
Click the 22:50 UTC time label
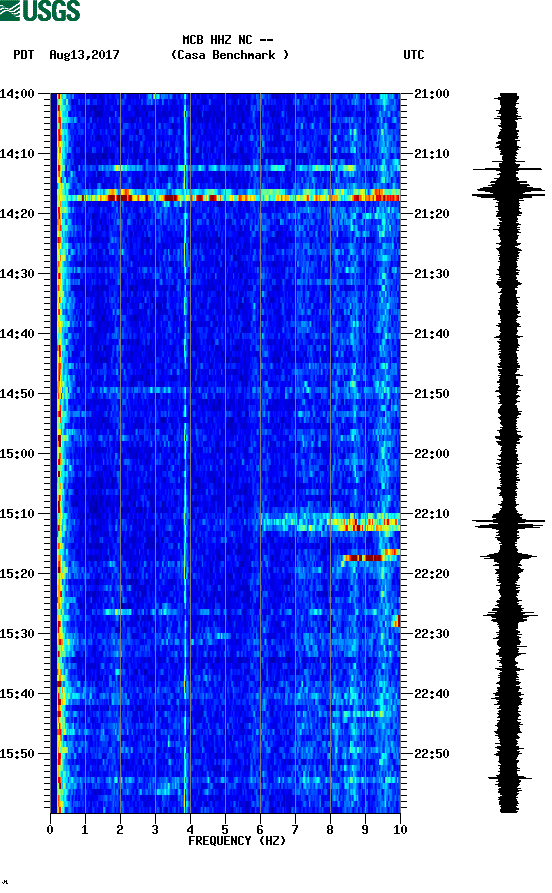click(432, 753)
